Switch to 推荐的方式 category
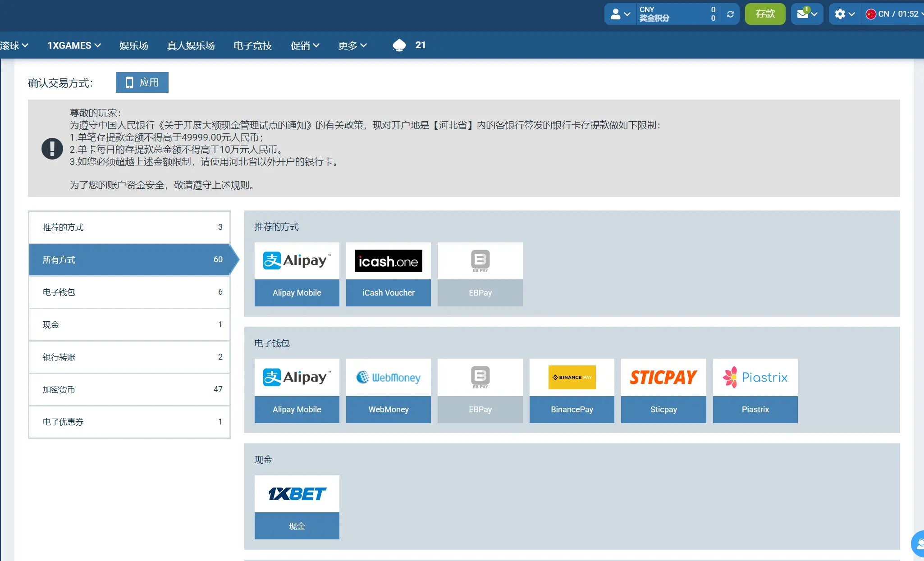The image size is (924, 561). click(129, 227)
